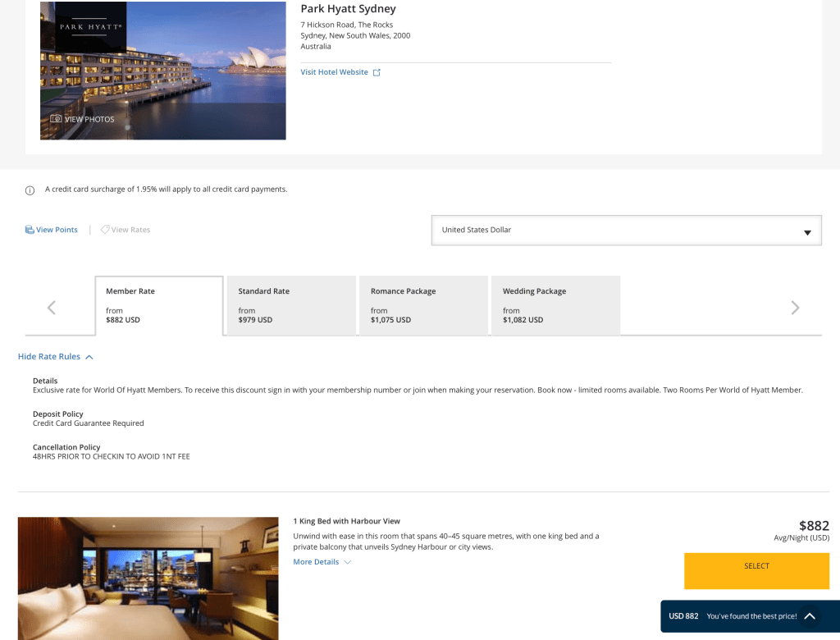The height and width of the screenshot is (640, 840).
Task: Choose the Wedding Package tab
Action: click(555, 305)
